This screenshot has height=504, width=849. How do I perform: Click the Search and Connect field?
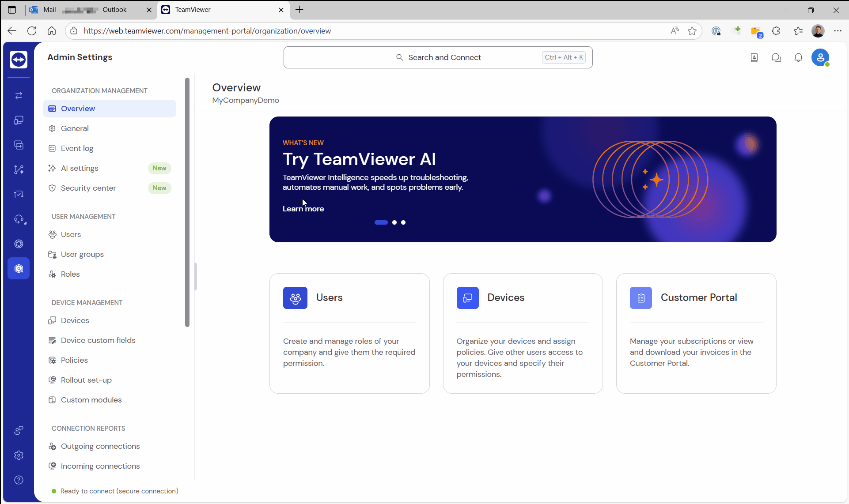click(x=438, y=57)
